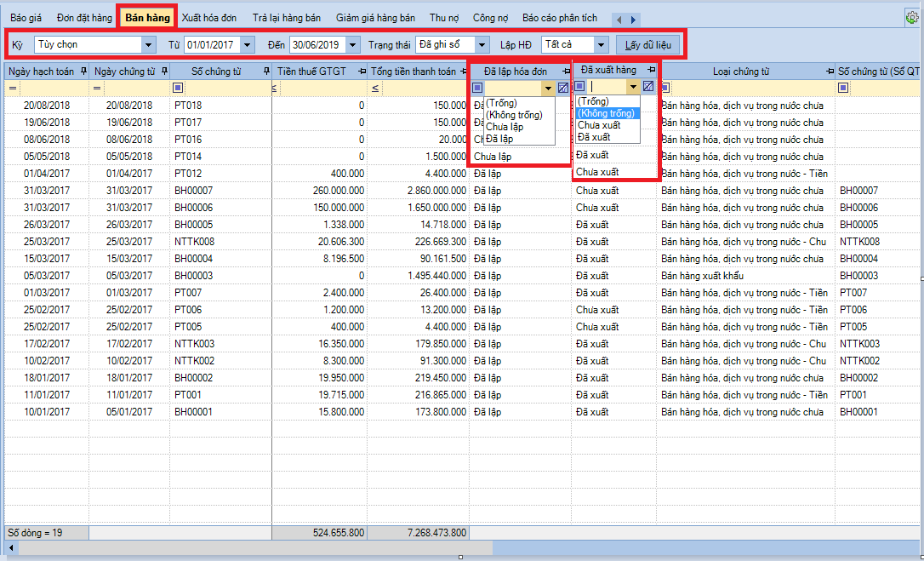Open equals operator for Ngày hạch toán filter
Viewport: 924px width, 561px height.
(x=13, y=88)
